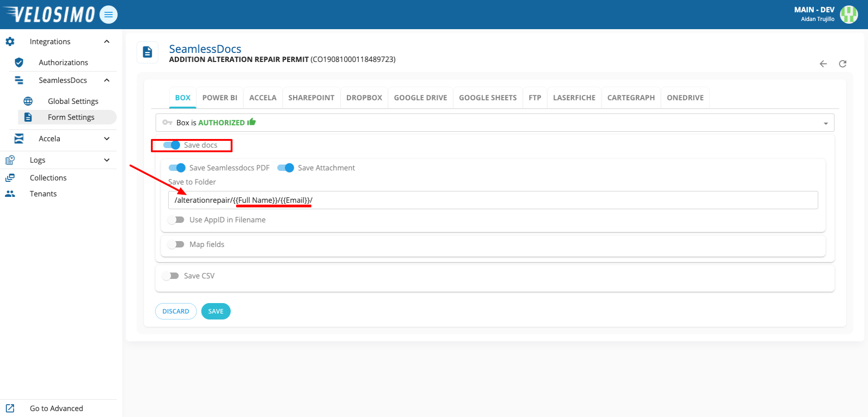Select Form Settings in the sidebar
Viewport: 868px width, 417px height.
click(67, 117)
